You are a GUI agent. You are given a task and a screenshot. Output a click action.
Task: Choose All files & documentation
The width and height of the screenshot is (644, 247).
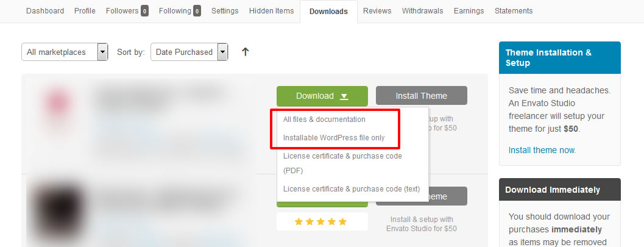[x=324, y=120]
